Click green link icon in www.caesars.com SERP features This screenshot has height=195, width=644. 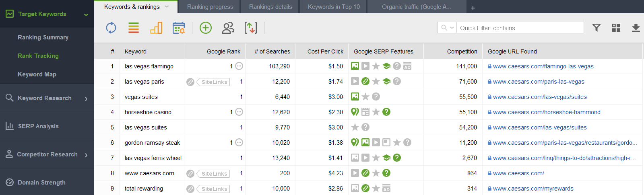click(x=365, y=173)
